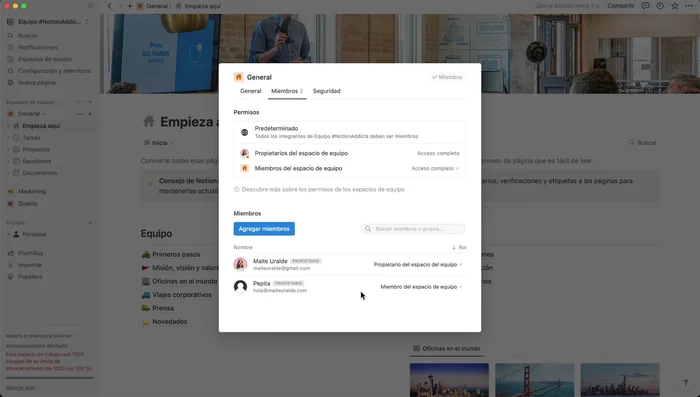
Task: Open Buscar in the sidebar
Action: (x=28, y=35)
